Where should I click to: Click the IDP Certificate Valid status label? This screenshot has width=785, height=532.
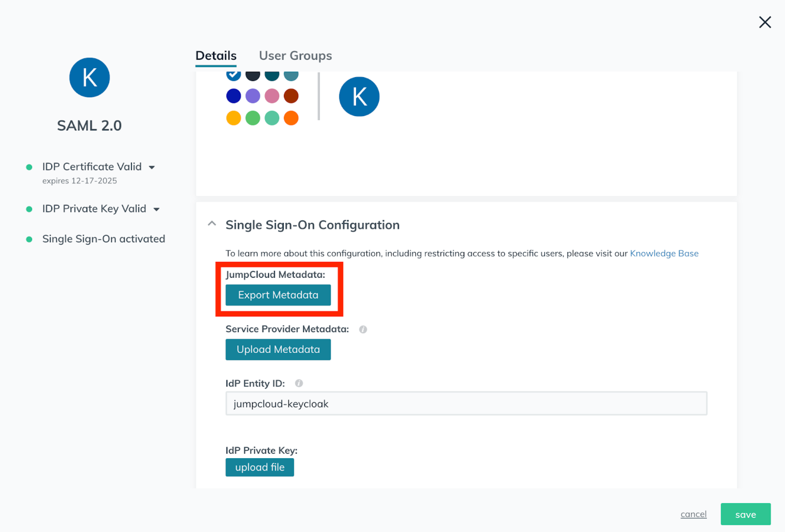click(x=92, y=167)
